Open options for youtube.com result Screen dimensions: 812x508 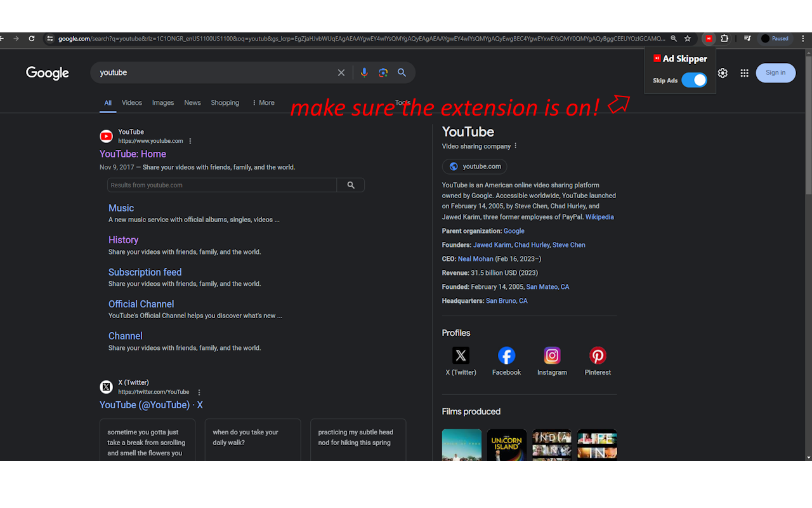coord(190,141)
